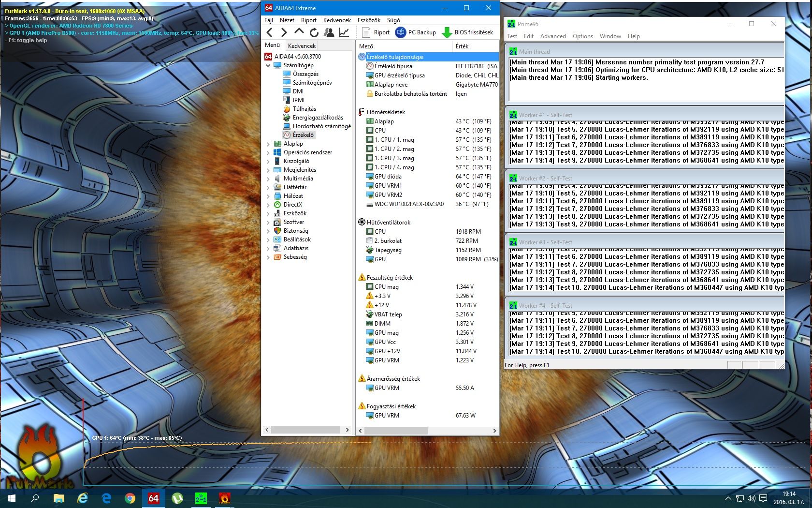
Task: Expand the Megjelenítés tree node
Action: [268, 170]
